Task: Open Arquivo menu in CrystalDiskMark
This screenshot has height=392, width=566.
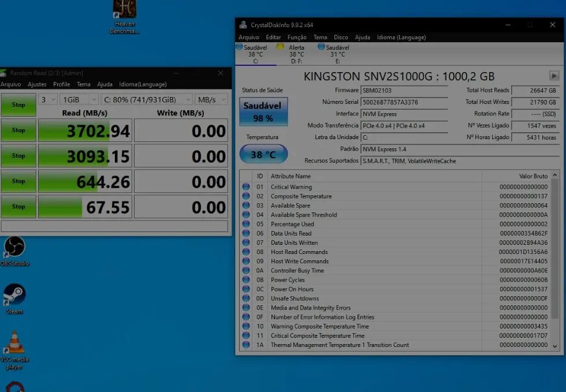Action: (10, 84)
